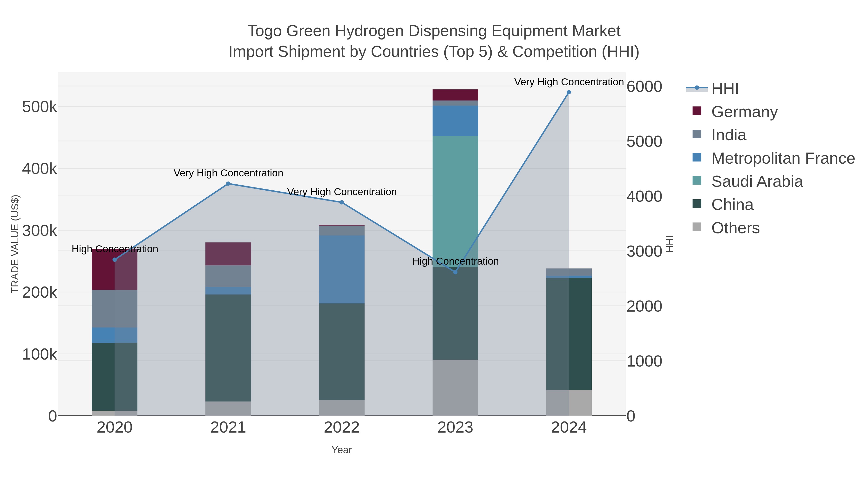Toggle the China legend entry
Image resolution: width=868 pixels, height=488 pixels.
[723, 204]
